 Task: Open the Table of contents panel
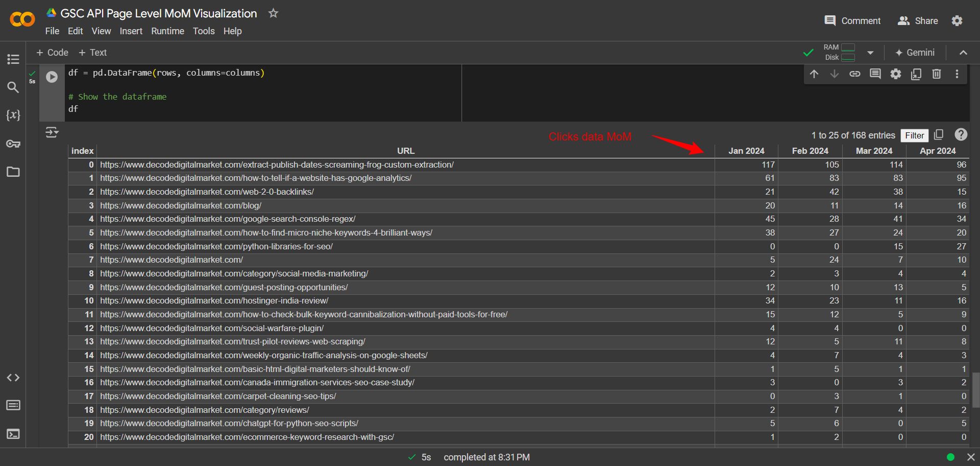(13, 59)
